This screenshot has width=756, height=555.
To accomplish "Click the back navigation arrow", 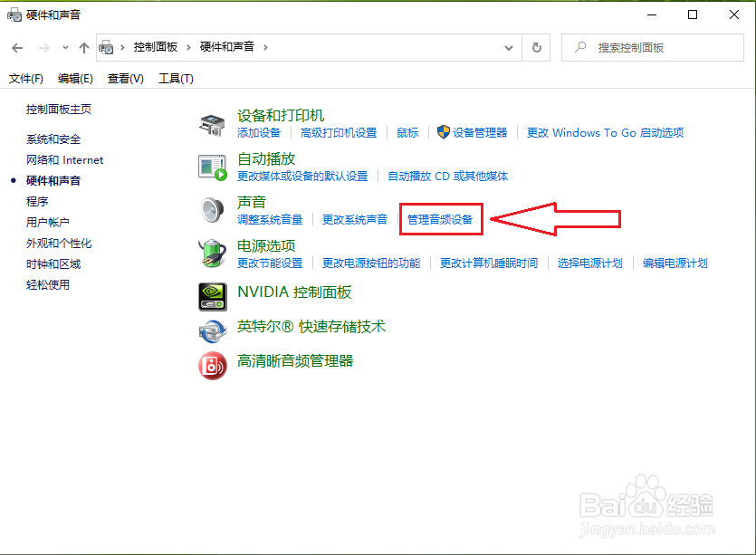I will (x=18, y=46).
